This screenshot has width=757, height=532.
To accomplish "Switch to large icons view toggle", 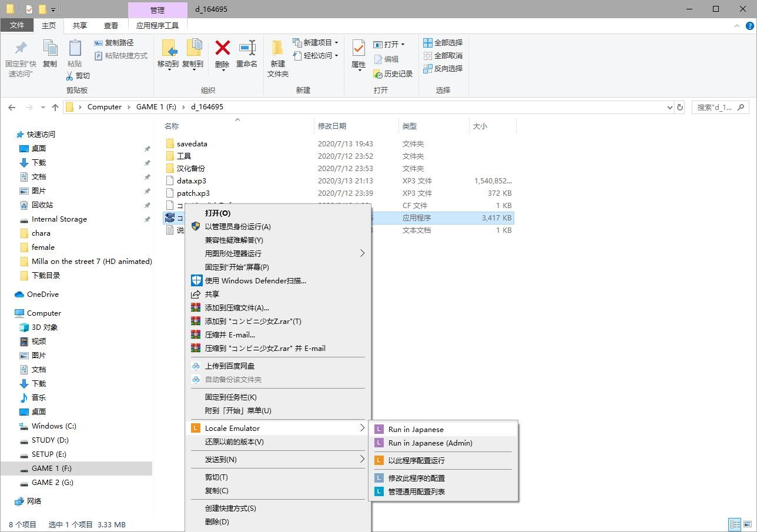I will click(748, 524).
